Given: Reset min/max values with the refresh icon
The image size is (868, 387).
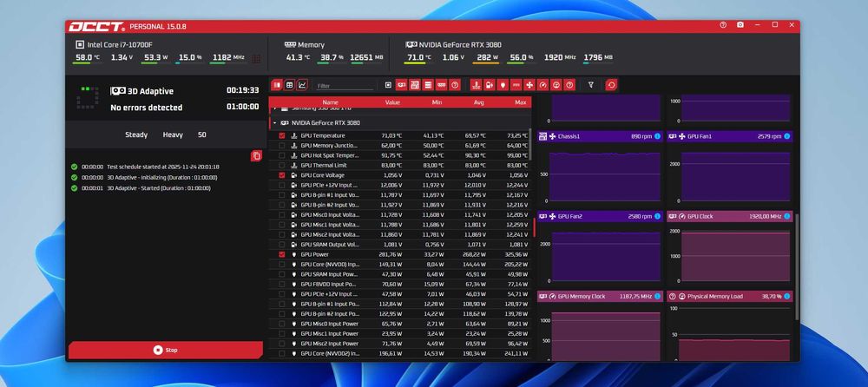Looking at the screenshot, I should point(611,85).
